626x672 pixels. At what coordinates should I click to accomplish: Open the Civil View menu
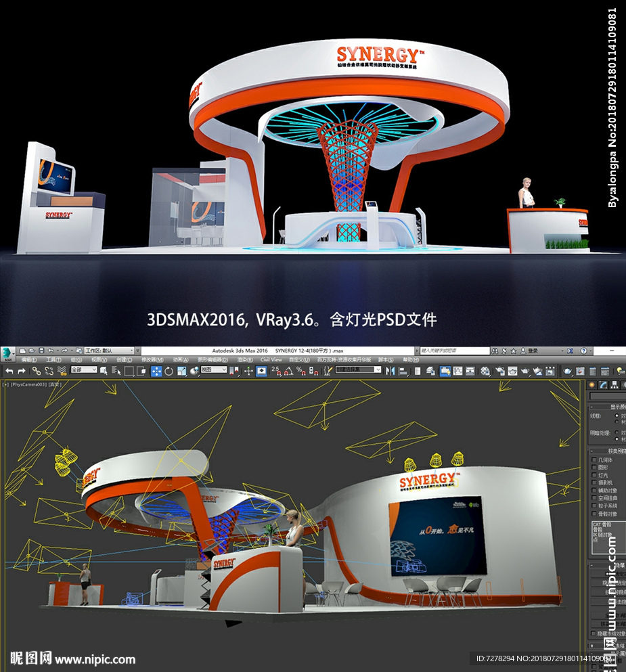point(271,360)
